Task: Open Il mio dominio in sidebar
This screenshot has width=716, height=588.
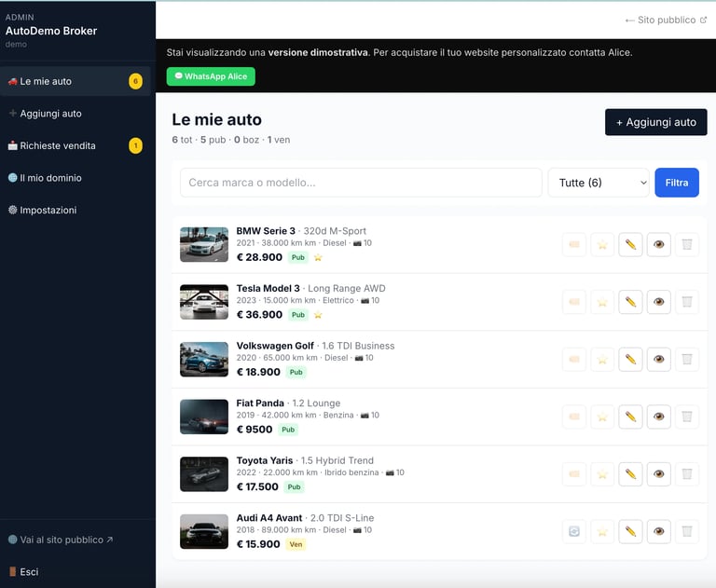Action: [76, 178]
